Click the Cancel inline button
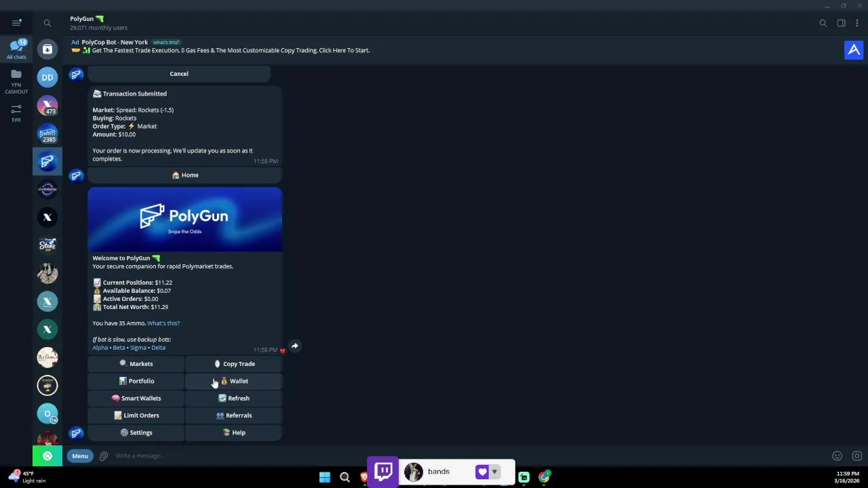868x488 pixels. tap(179, 73)
